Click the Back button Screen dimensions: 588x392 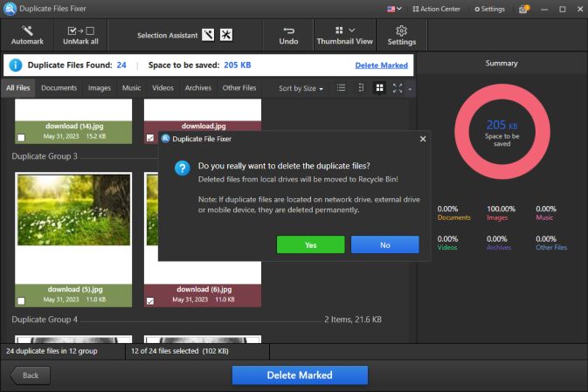30,375
